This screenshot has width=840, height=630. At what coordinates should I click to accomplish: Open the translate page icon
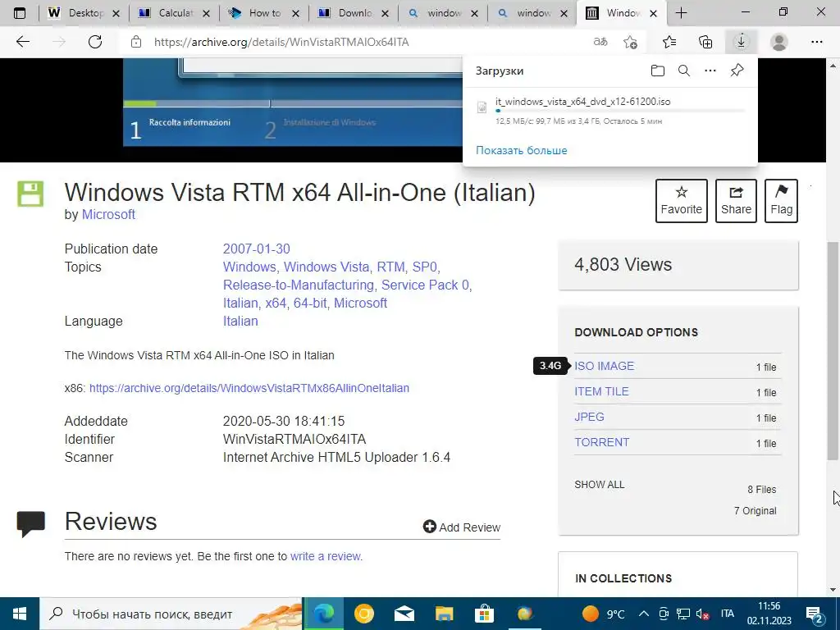600,42
